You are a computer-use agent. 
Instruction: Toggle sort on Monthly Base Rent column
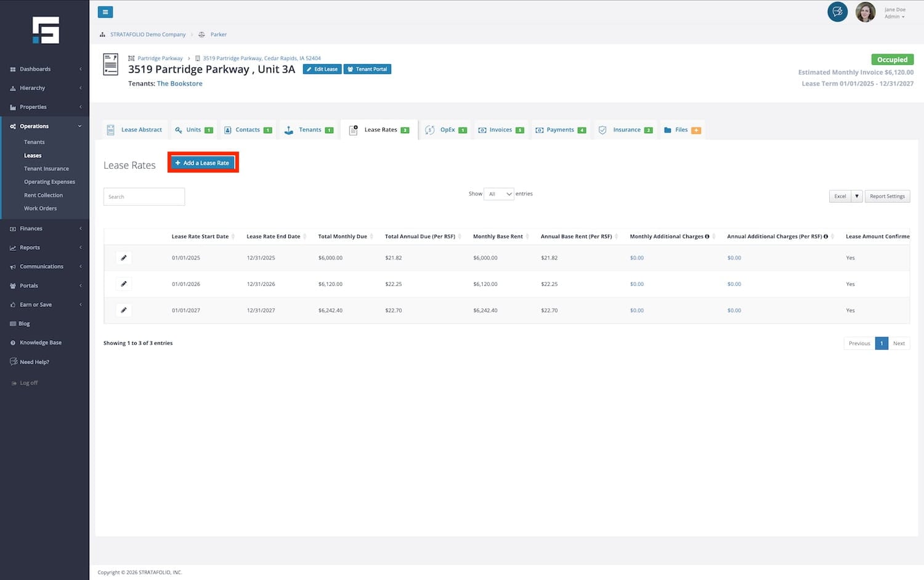click(498, 237)
